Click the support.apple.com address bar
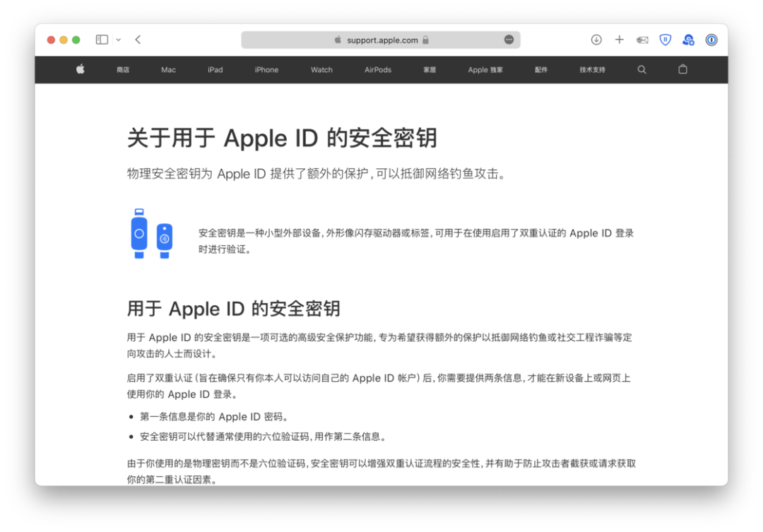The width and height of the screenshot is (763, 532). [381, 40]
